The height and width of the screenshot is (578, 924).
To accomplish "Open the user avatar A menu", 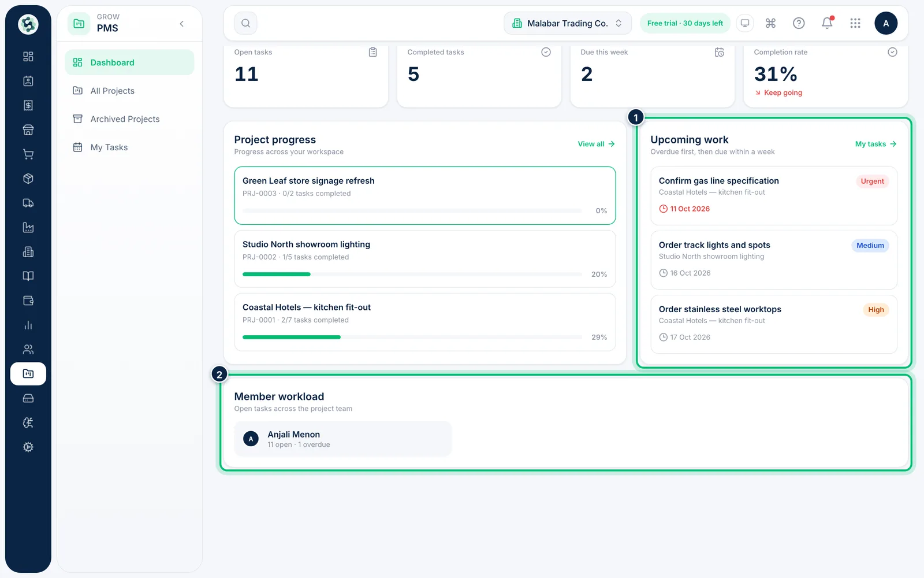I will [x=886, y=23].
